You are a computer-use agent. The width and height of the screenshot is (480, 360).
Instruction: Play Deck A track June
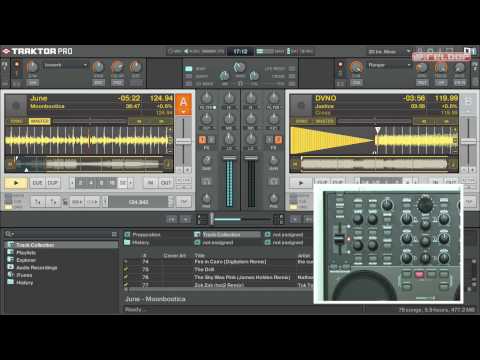pyautogui.click(x=16, y=183)
